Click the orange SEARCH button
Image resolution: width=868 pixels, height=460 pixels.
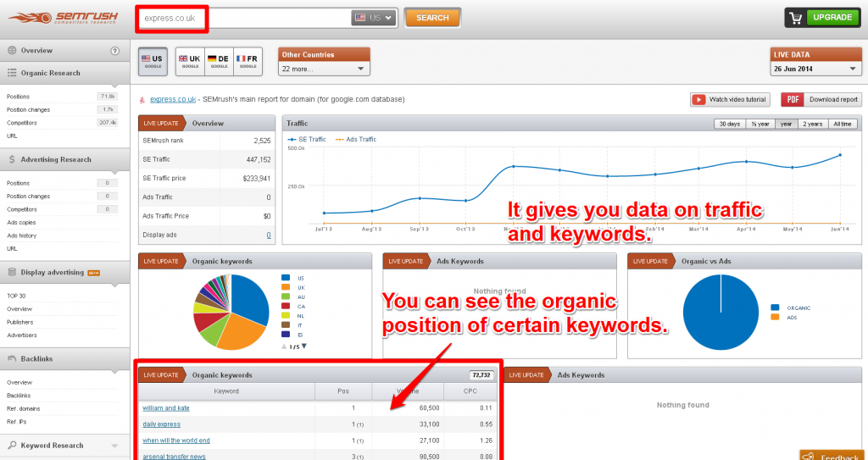click(x=432, y=18)
